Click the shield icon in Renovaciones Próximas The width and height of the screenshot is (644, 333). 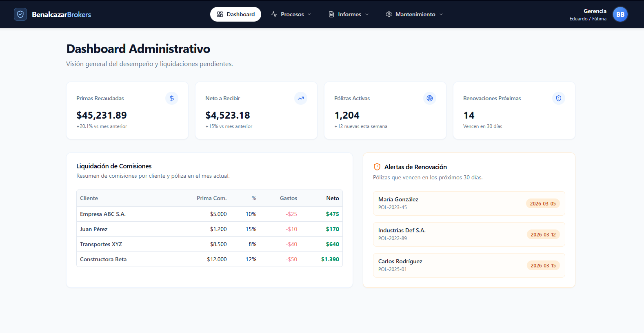[559, 98]
